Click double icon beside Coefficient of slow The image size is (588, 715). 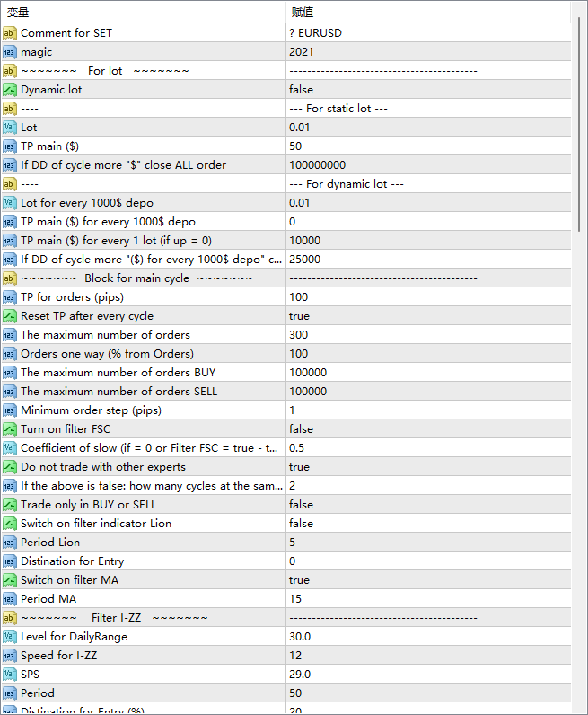click(x=10, y=448)
